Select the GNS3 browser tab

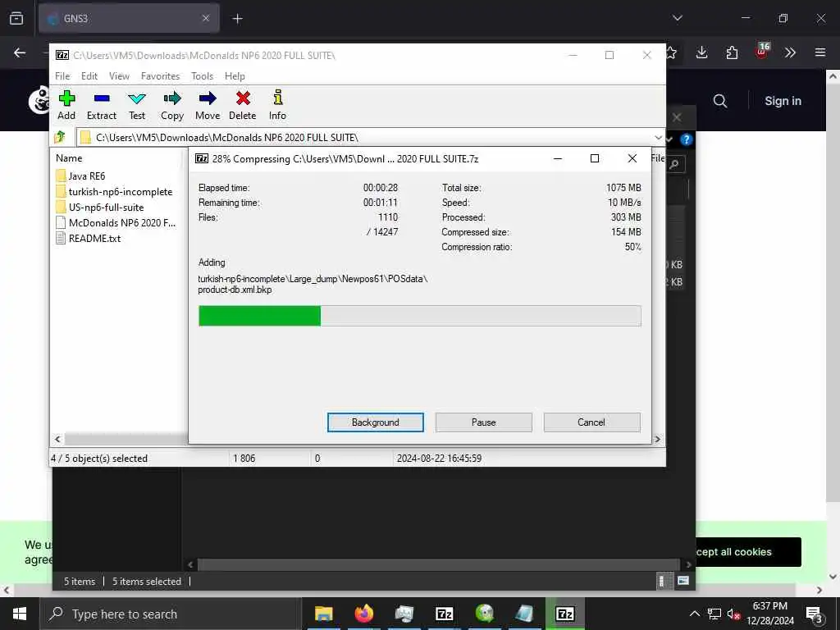129,18
